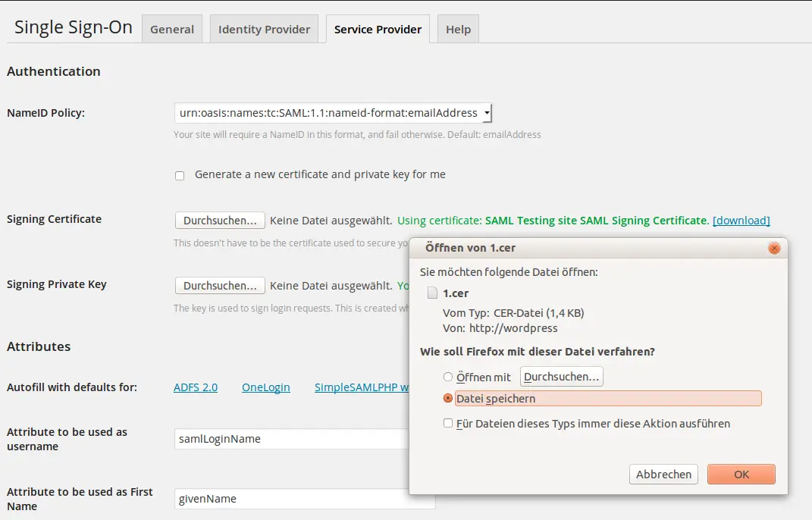Open the Identity Provider tab
812x520 pixels.
[x=264, y=29]
